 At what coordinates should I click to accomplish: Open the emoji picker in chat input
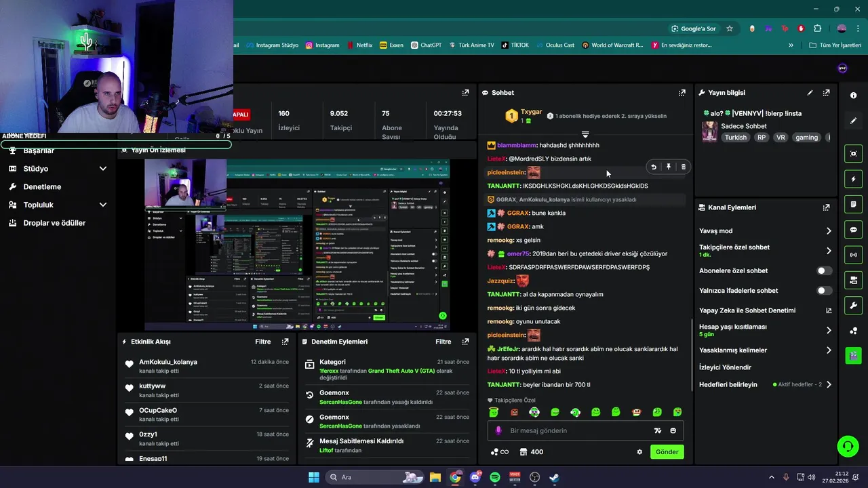673,430
